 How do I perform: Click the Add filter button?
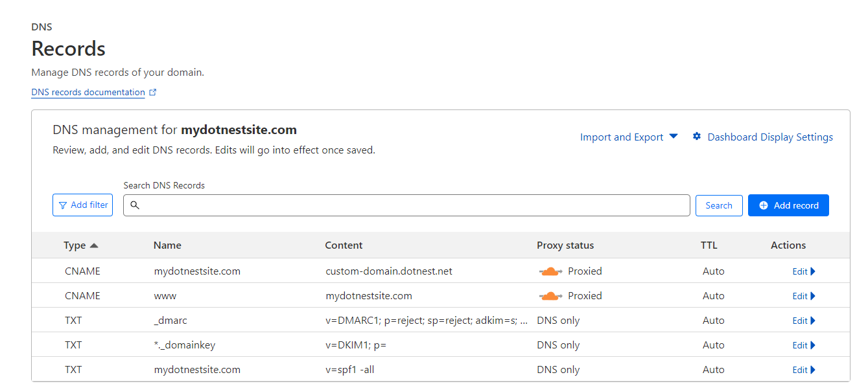[x=83, y=205]
